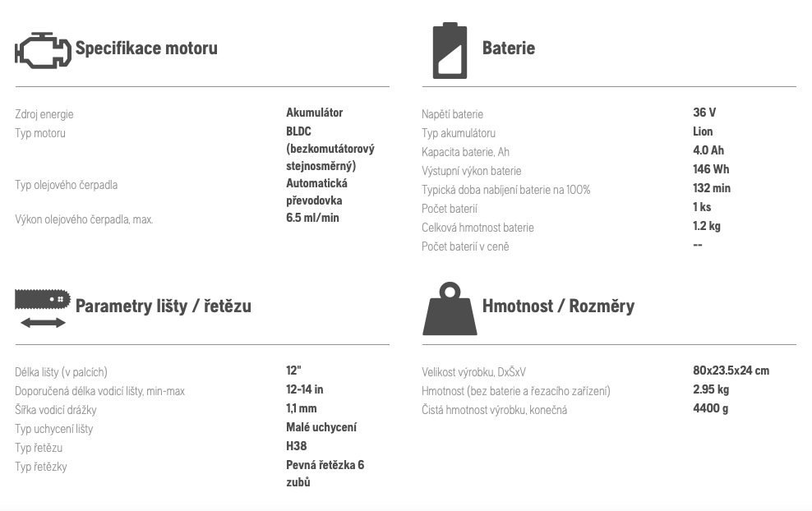Select the Baterie section heading
This screenshot has width=812, height=511.
pyautogui.click(x=509, y=48)
